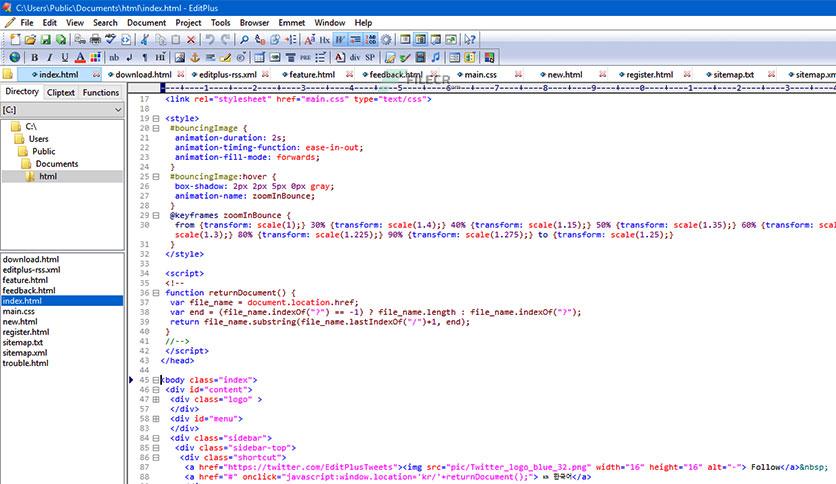Apply Underline with the U icon

pos(65,57)
